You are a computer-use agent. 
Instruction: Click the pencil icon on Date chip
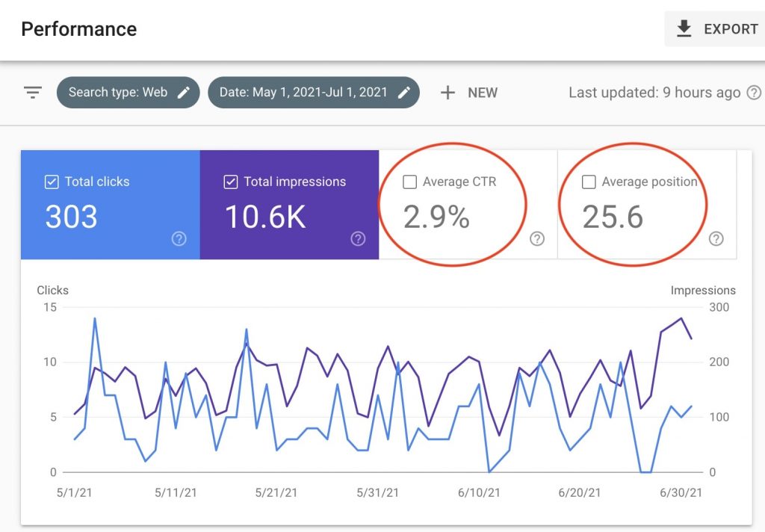404,93
